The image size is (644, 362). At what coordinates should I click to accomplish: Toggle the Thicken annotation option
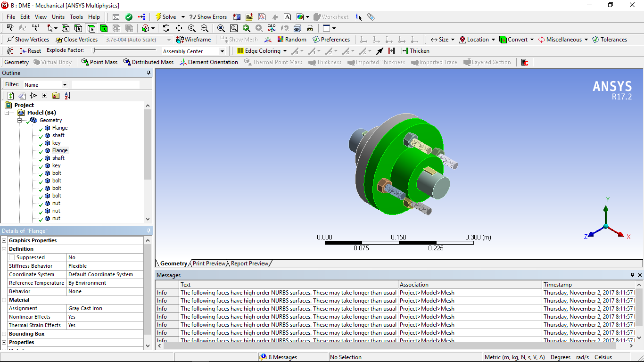click(x=415, y=51)
